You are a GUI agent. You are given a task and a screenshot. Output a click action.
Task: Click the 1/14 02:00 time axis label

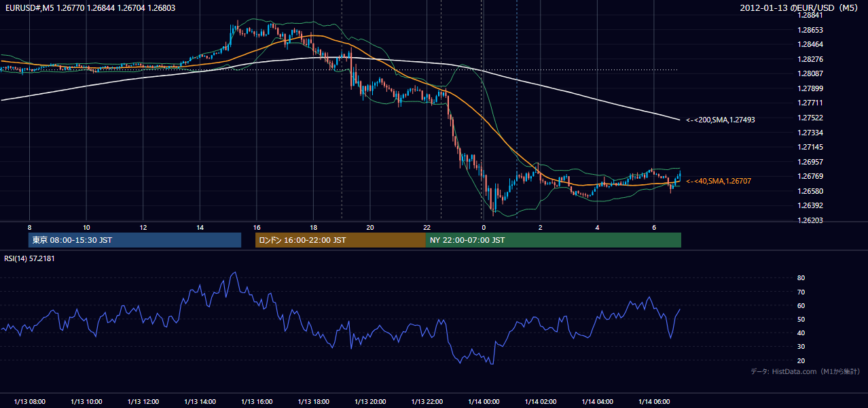541,402
